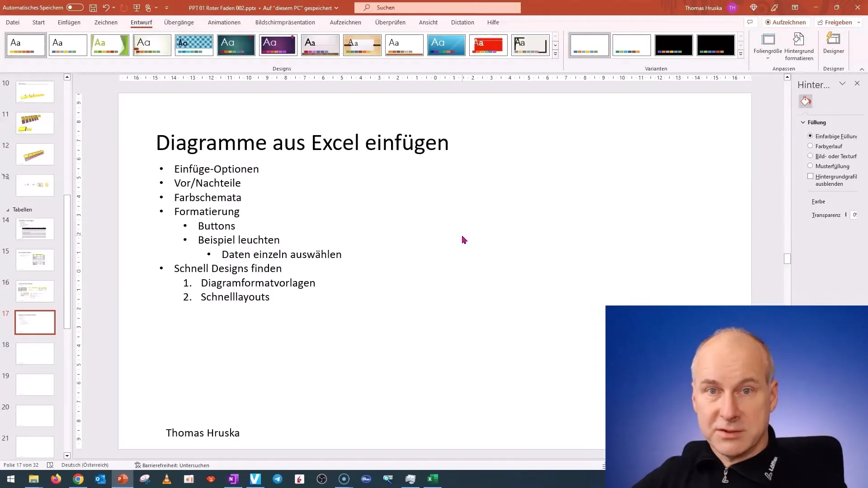868x488 pixels.
Task: Open the Foliengröße button
Action: (768, 47)
